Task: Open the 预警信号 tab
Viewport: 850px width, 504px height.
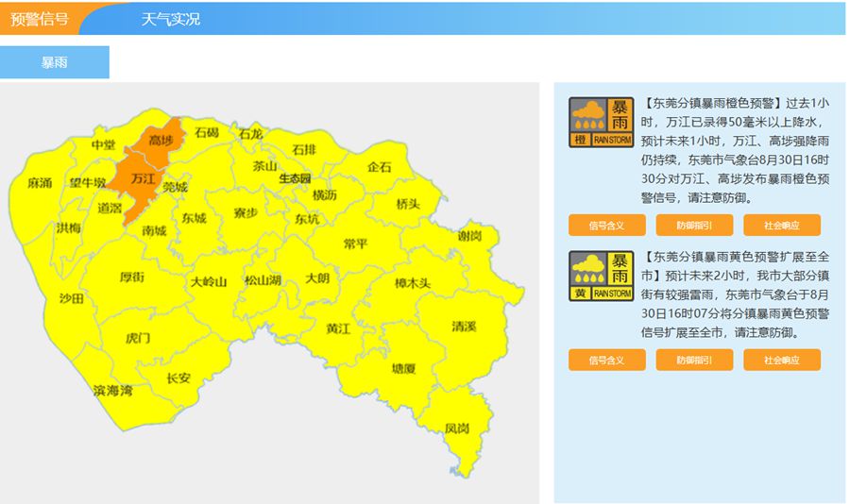Action: pyautogui.click(x=39, y=19)
